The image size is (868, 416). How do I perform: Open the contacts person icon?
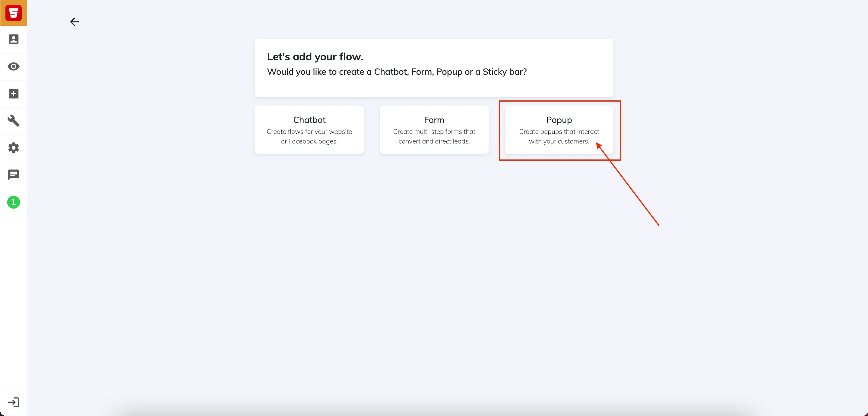click(14, 39)
